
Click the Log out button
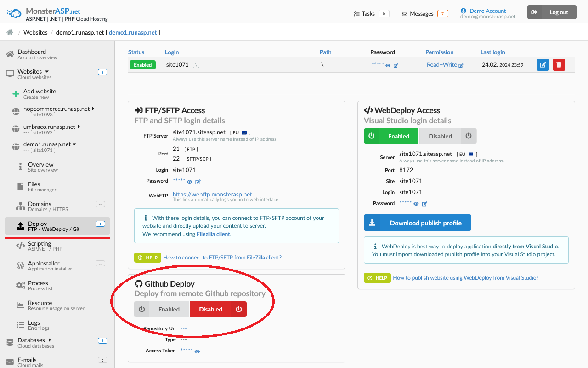tap(551, 12)
